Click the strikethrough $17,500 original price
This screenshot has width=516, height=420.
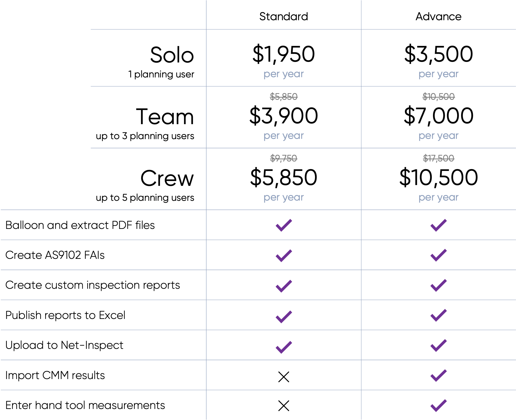pos(438,158)
